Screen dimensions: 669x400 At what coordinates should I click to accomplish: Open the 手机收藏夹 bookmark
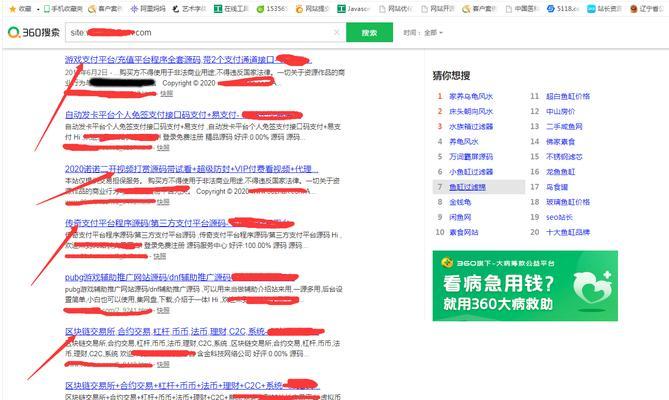click(63, 9)
